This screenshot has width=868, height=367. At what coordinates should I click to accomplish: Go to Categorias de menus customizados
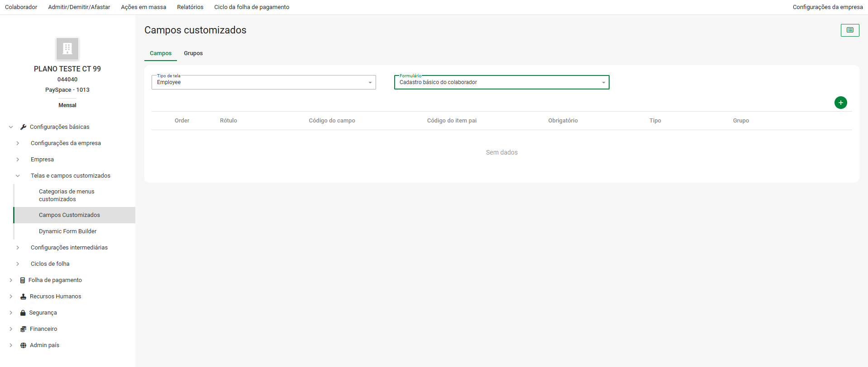(x=67, y=195)
